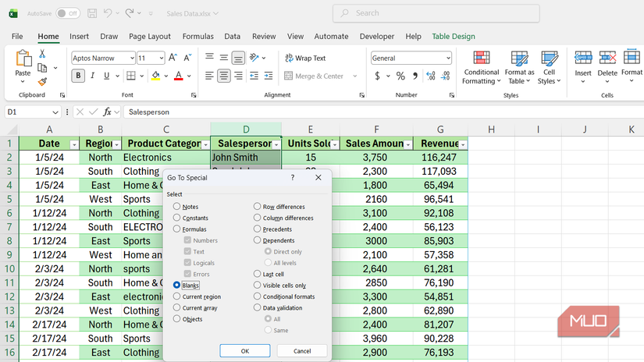Image resolution: width=644 pixels, height=362 pixels.
Task: Open the Developer tab
Action: tap(376, 36)
